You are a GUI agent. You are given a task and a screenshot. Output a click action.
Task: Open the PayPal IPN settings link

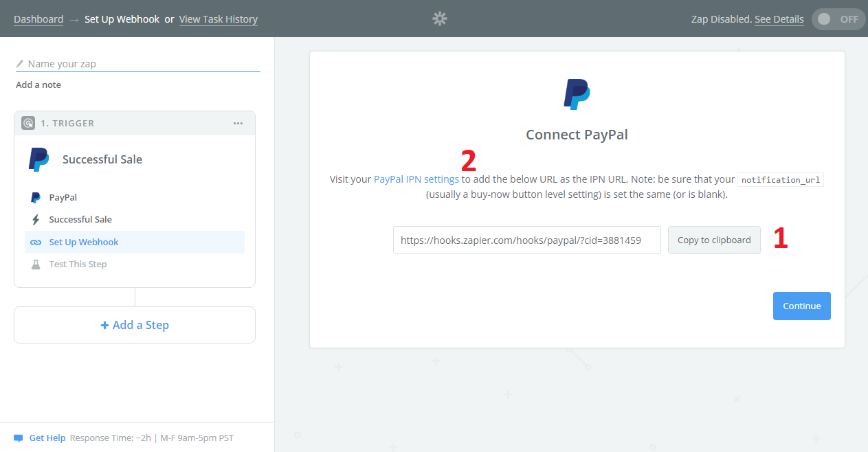click(416, 179)
